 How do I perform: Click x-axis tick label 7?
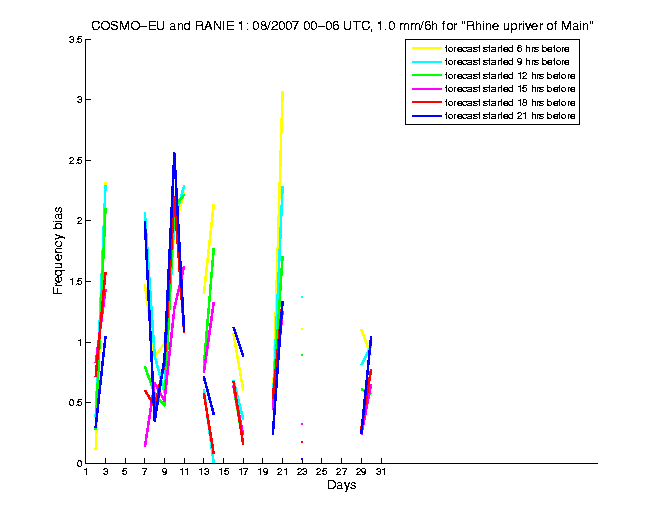[145, 472]
